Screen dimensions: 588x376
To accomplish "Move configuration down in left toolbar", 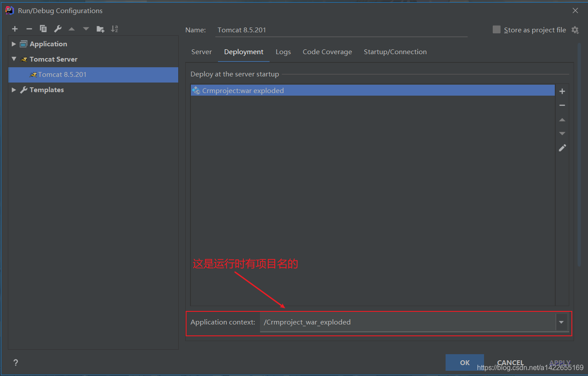I will (86, 29).
